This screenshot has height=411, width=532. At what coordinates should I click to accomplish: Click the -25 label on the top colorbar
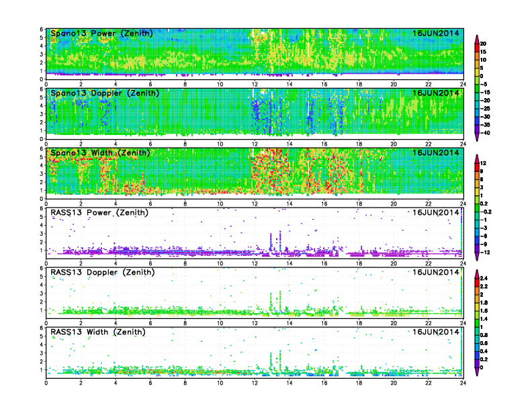tap(485, 109)
